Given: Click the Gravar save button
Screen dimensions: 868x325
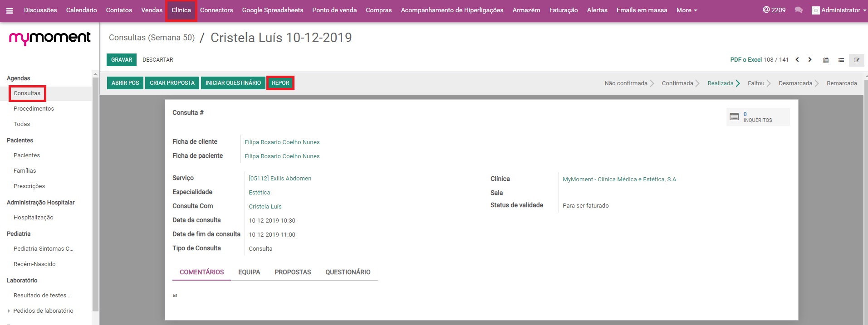Looking at the screenshot, I should tap(122, 60).
